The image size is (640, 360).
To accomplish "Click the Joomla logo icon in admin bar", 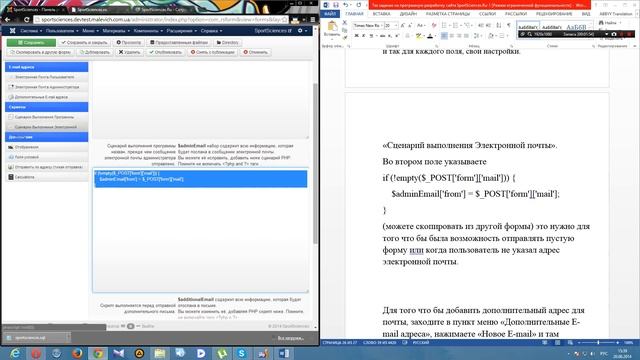I will coord(12,31).
